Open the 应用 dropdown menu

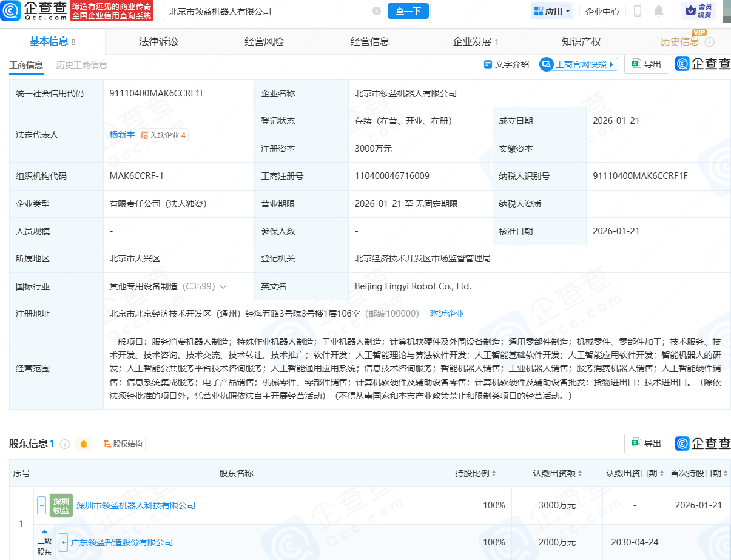552,11
